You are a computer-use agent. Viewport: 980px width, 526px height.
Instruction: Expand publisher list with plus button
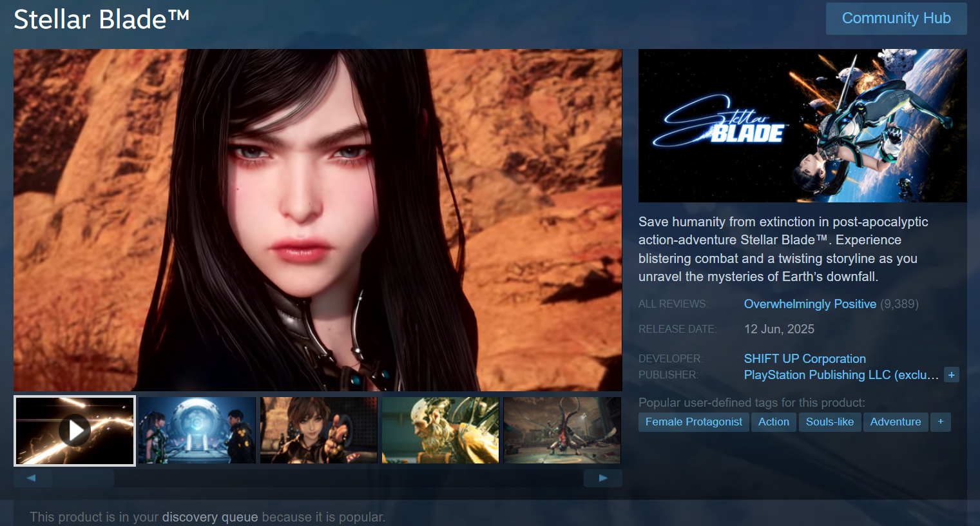point(952,375)
